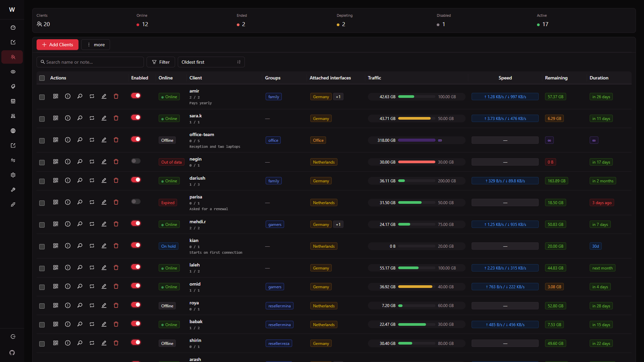Sort by the Client column header

pyautogui.click(x=196, y=78)
